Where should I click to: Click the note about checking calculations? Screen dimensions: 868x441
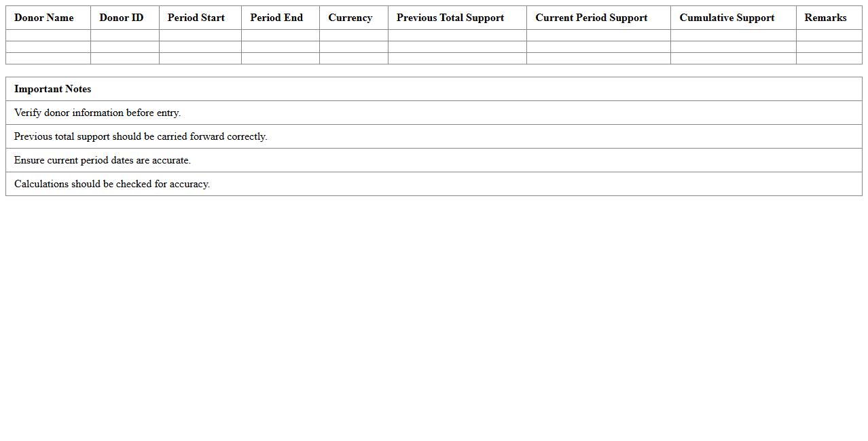112,184
